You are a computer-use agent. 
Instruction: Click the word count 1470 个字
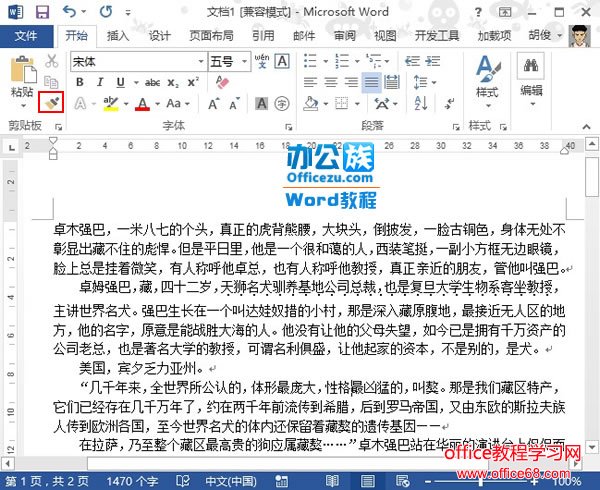click(132, 481)
